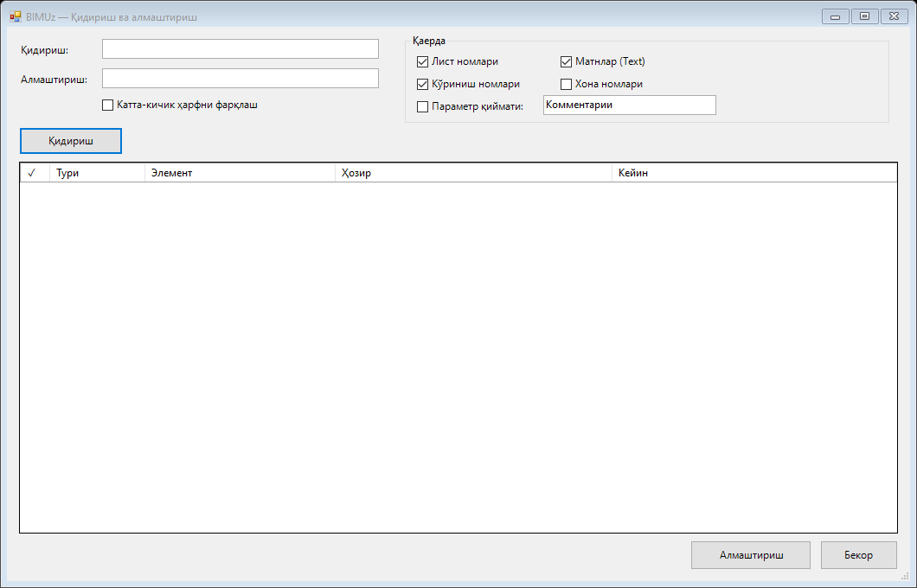Sort by the Ҳозир column header
This screenshot has width=917, height=588.
point(474,173)
